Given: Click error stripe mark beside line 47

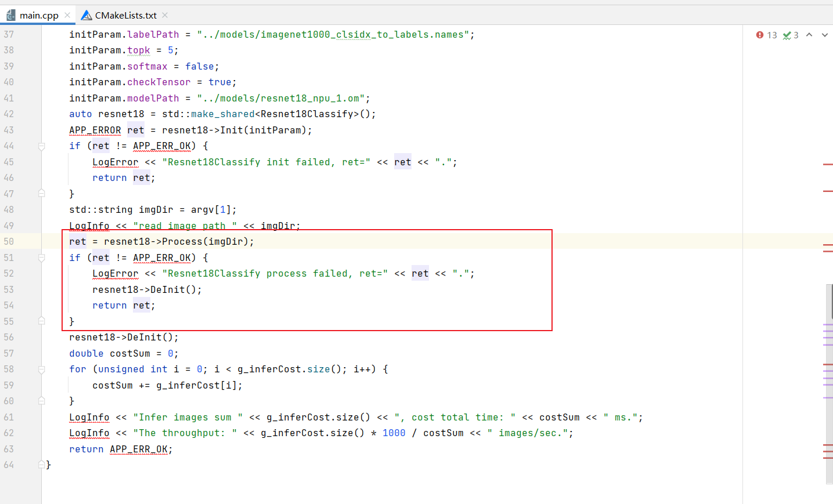Looking at the screenshot, I should 828,191.
